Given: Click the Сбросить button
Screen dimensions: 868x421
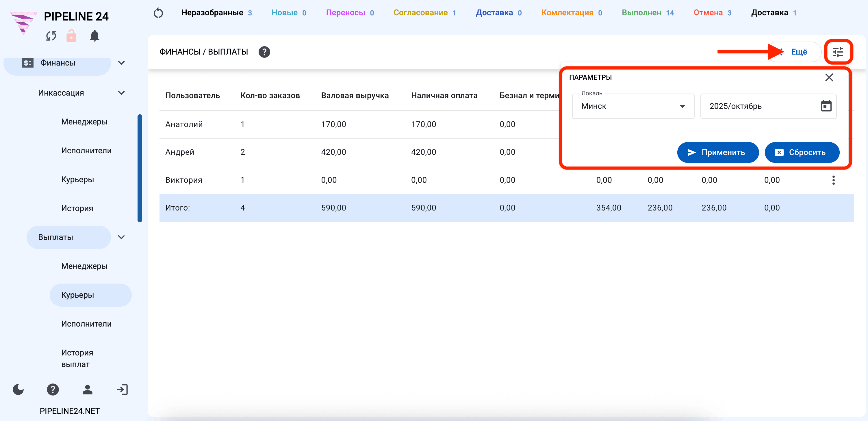Looking at the screenshot, I should click(x=802, y=152).
